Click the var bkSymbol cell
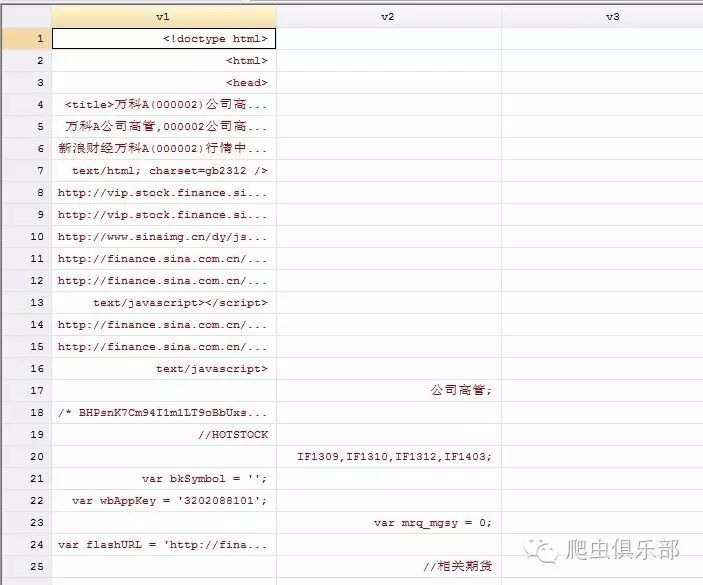Viewport: 703px width, 585px height. tap(164, 478)
